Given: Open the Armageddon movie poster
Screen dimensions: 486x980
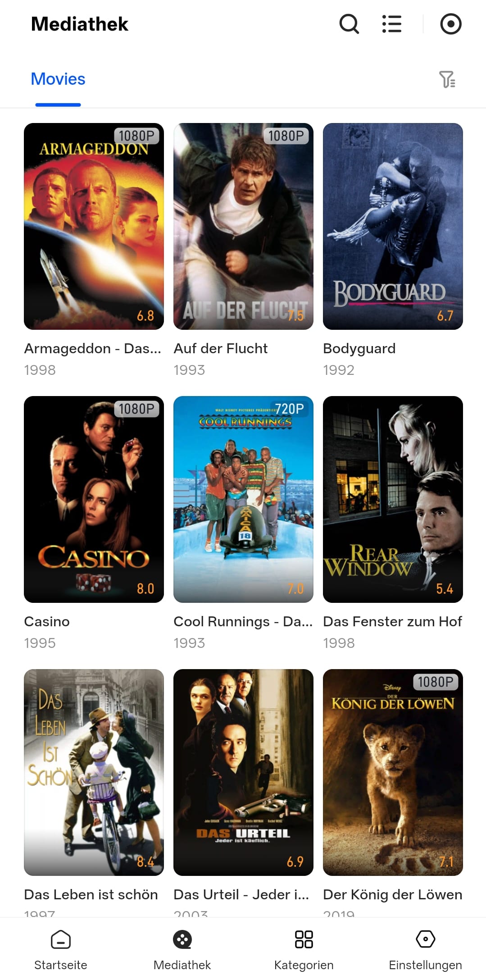Looking at the screenshot, I should coord(94,226).
